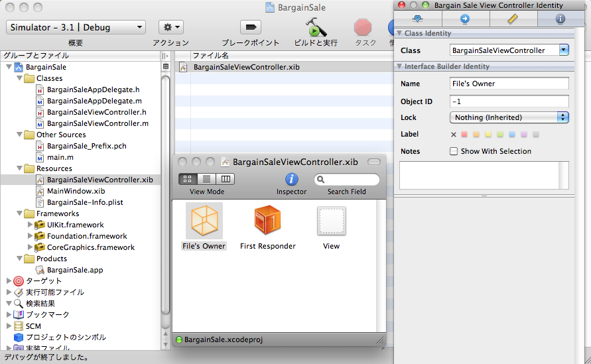This screenshot has width=591, height=364.
Task: Click the Notes text area
Action: tap(484, 175)
